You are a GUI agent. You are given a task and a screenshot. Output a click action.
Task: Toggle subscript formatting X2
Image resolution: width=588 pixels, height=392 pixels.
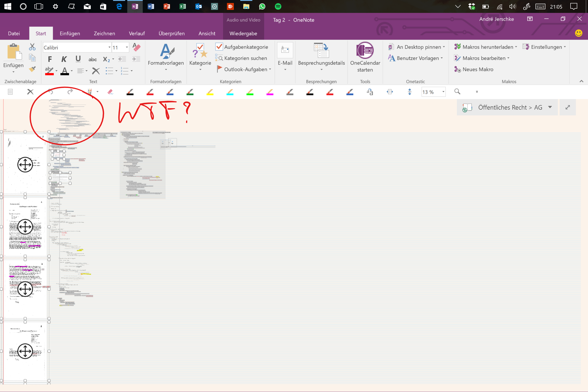point(106,59)
